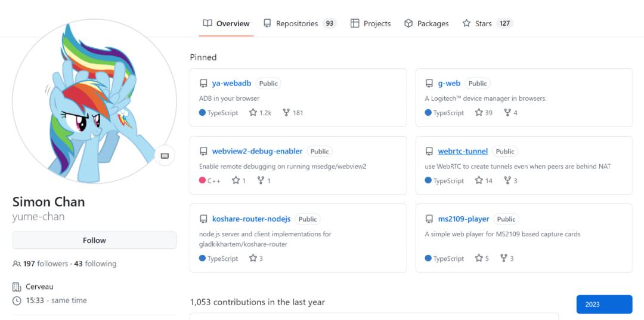
Task: Open the ya-webadb repository link
Action: pos(231,84)
